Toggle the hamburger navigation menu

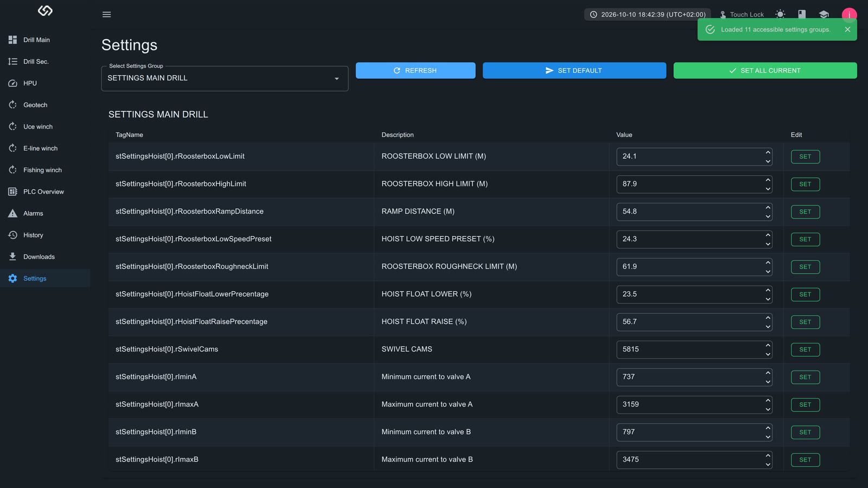point(107,15)
